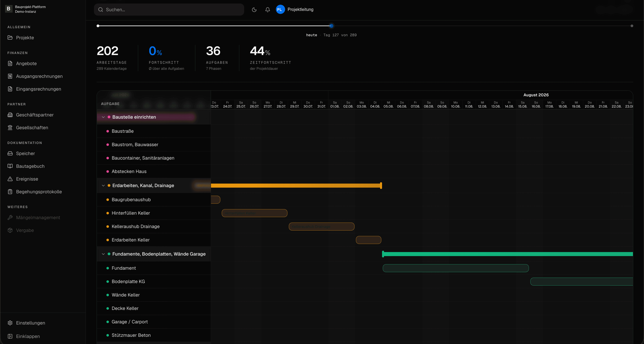Screen dimensions: 644x344
Task: Click the Bautagebuch book icon
Action: pos(10,166)
